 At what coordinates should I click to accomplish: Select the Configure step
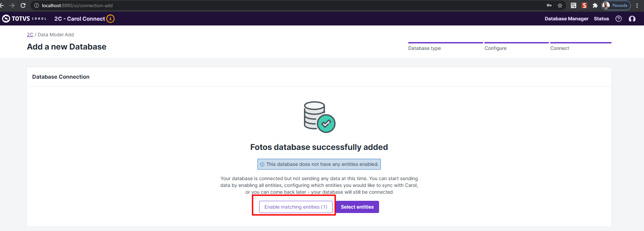coord(496,48)
